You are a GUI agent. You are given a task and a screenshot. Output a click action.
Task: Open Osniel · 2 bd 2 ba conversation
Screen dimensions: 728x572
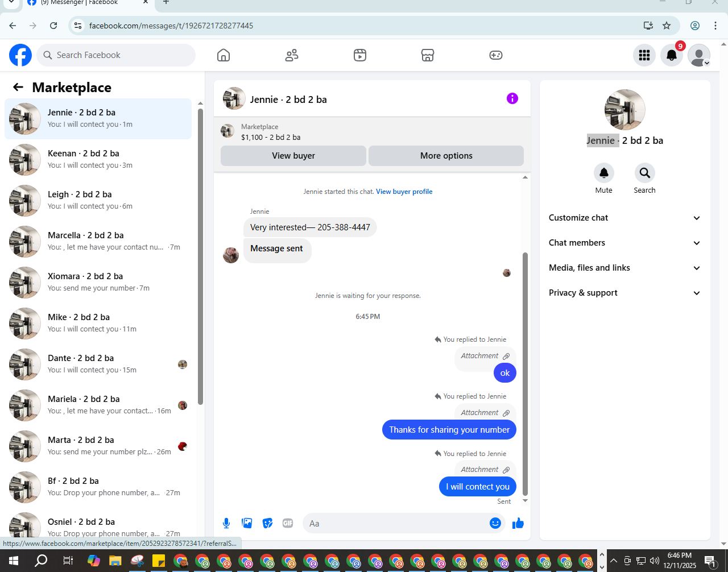point(98,524)
